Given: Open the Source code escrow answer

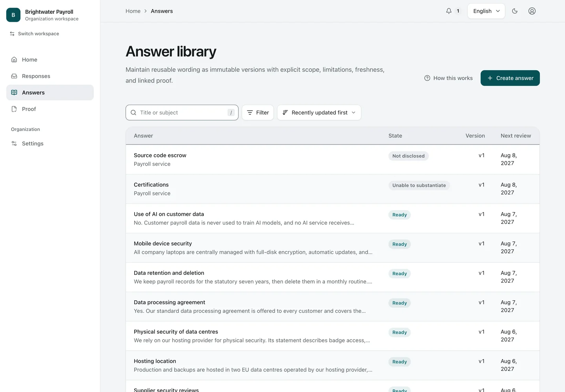Looking at the screenshot, I should [x=333, y=160].
